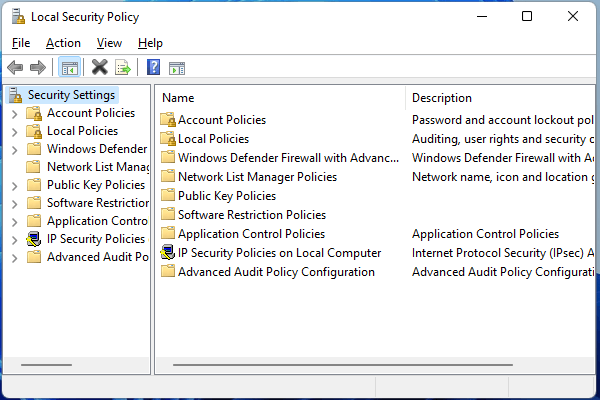Click the left tree pane horizontal scrollbar
The height and width of the screenshot is (400, 600).
point(46,365)
